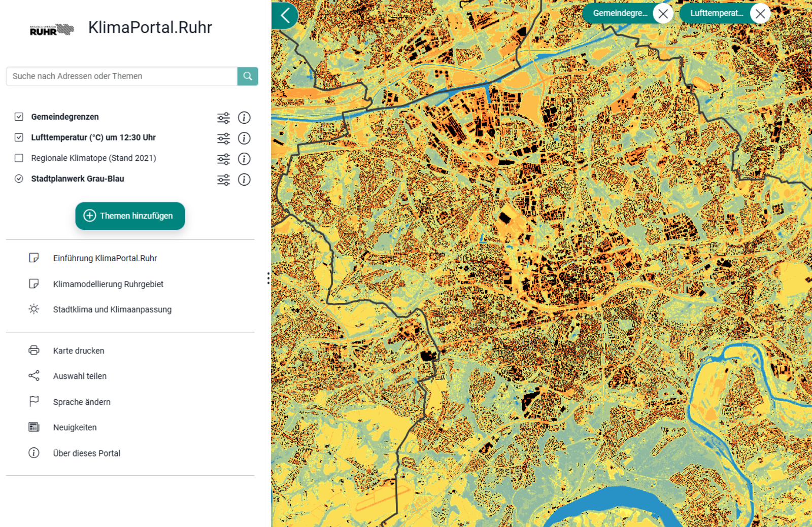
Task: Enable the Regionale Klimatope (Stand 2021) layer
Action: [x=19, y=158]
